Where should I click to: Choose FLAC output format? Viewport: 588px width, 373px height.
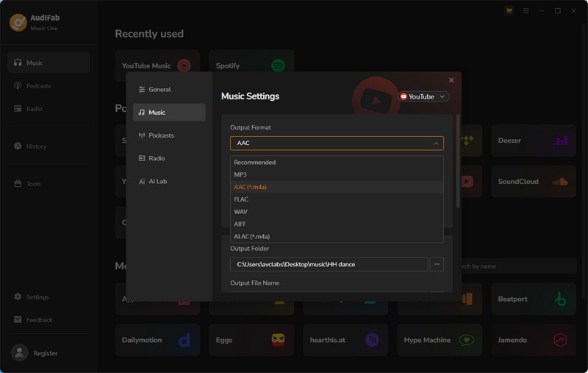coord(337,199)
